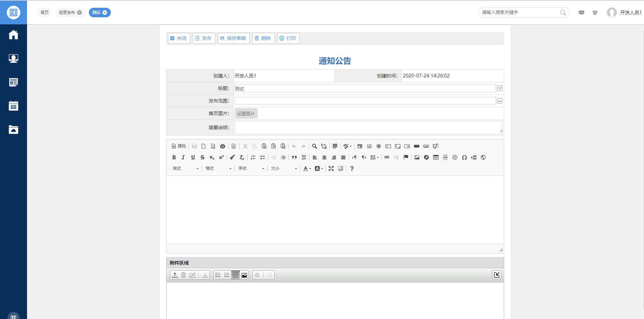
Task: Click the Bold formatting icon
Action: click(x=174, y=157)
